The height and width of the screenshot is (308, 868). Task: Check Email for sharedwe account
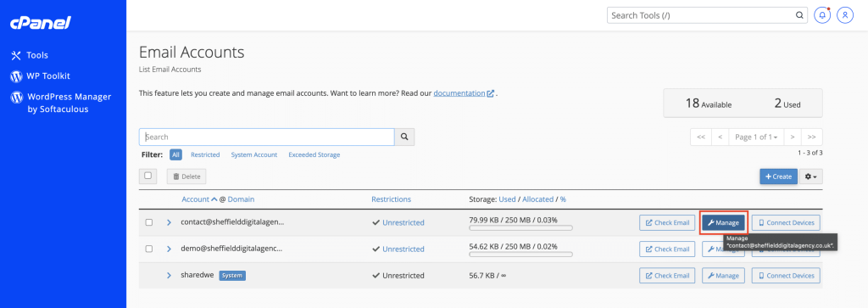[667, 275]
